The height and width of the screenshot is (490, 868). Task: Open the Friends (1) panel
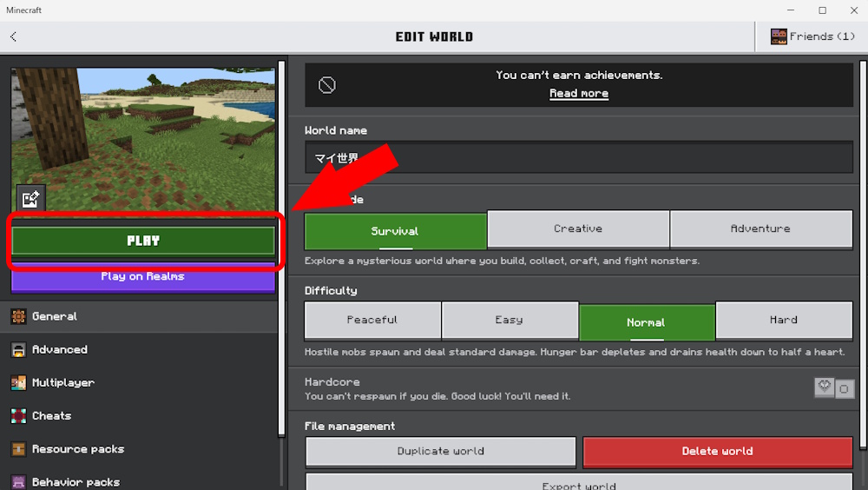(812, 36)
